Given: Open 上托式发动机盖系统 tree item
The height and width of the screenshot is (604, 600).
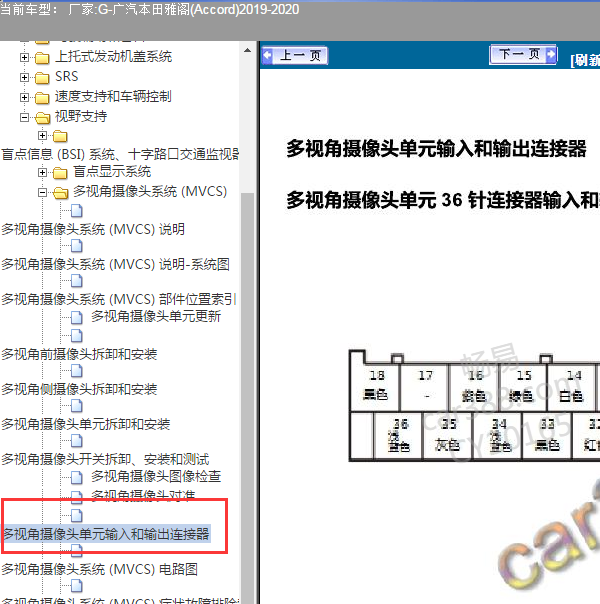Looking at the screenshot, I should (x=114, y=57).
